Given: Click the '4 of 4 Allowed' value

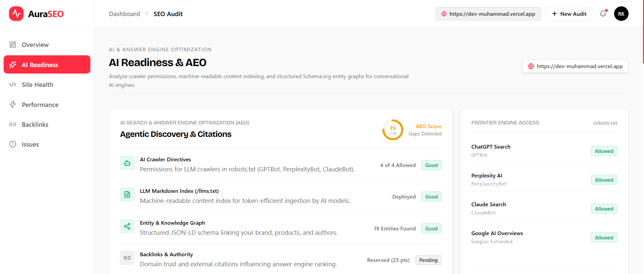Looking at the screenshot, I should [398, 165].
